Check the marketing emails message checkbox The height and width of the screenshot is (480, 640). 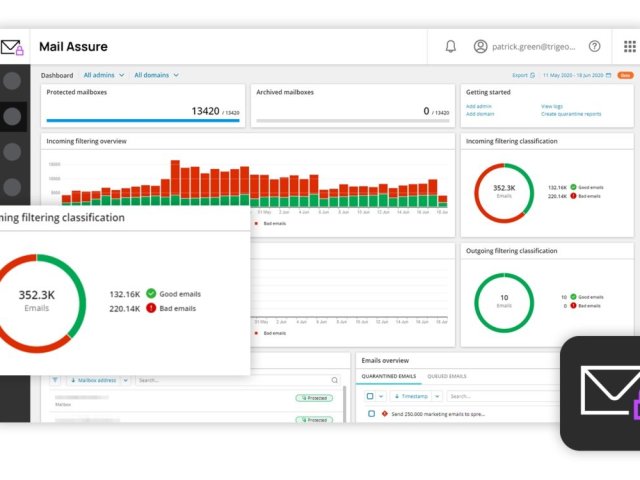[371, 413]
